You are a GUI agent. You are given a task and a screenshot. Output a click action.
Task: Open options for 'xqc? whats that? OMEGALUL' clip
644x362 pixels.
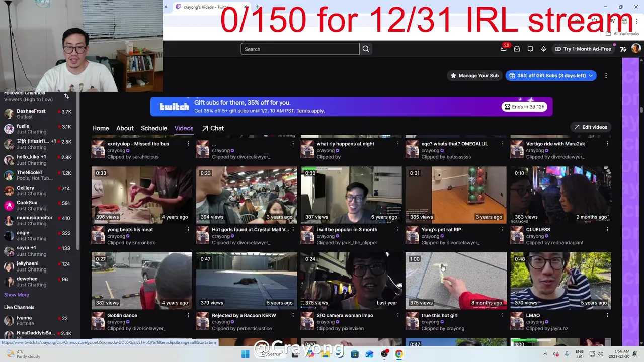503,144
